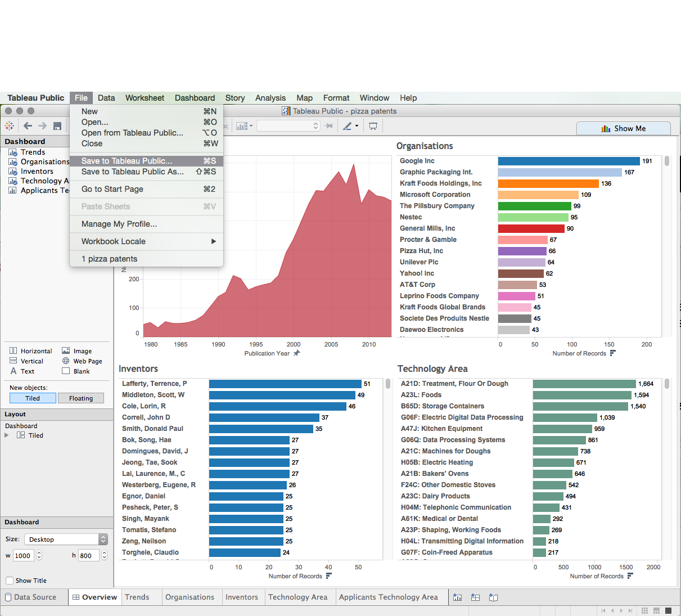Toggle the Show Title checkbox
This screenshot has height=616, width=681.
coord(10,581)
